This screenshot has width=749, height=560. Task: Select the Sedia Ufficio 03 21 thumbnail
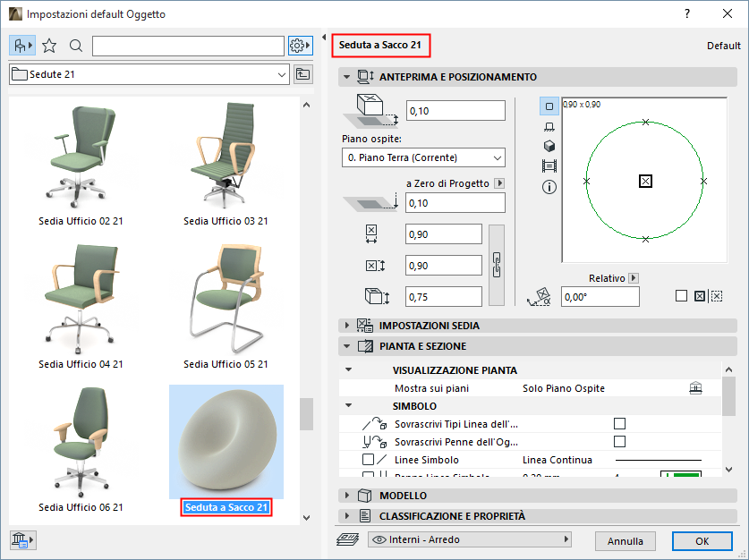click(x=226, y=157)
